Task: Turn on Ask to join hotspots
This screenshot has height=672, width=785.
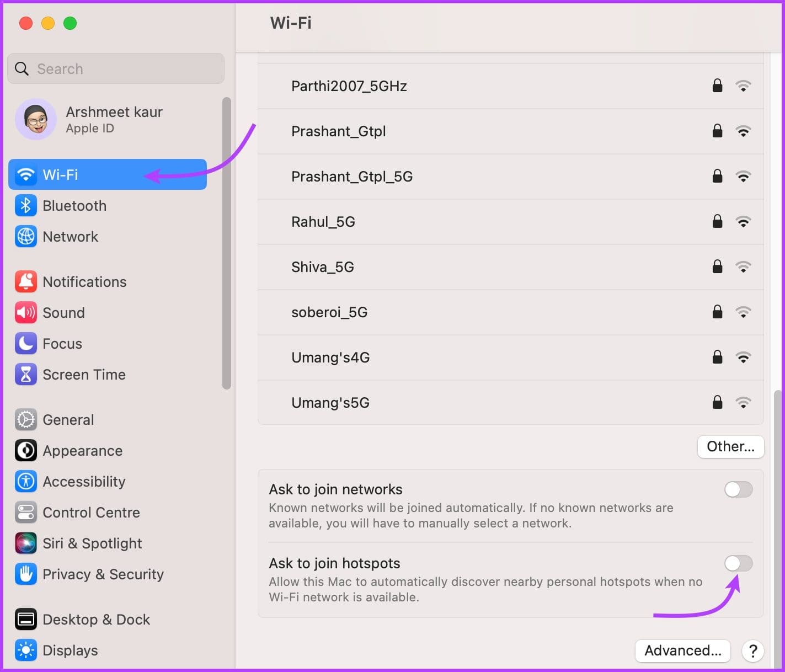Action: [x=738, y=563]
